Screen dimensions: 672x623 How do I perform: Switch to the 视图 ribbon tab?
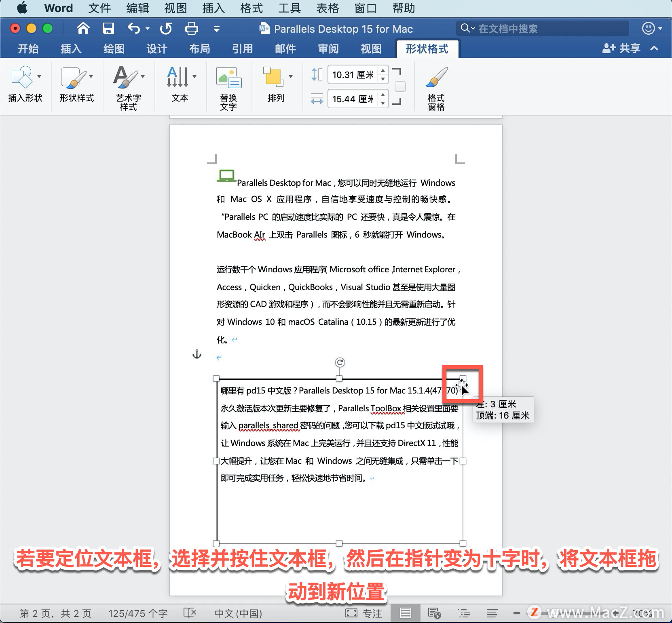(371, 49)
